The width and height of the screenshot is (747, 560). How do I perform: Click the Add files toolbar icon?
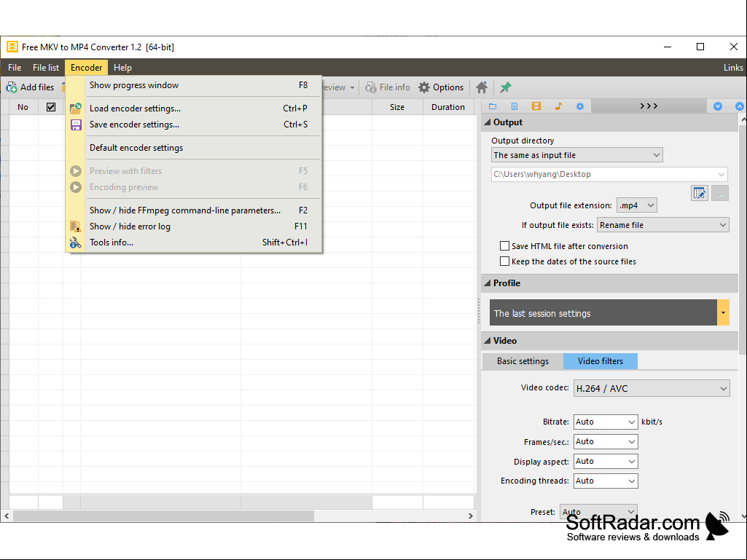12,87
